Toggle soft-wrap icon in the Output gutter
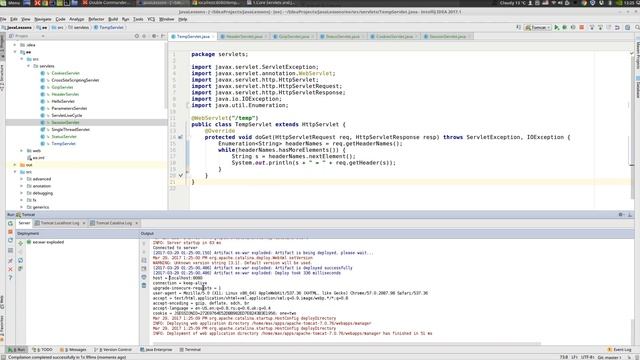The image size is (640, 360). coord(144,260)
